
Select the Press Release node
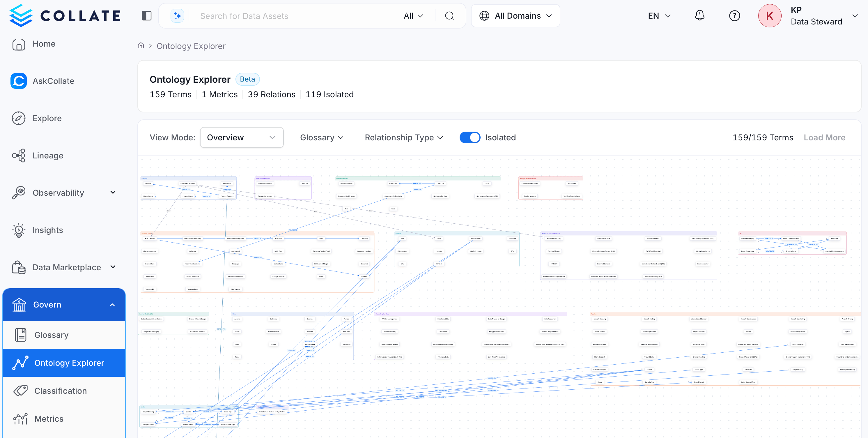click(791, 251)
